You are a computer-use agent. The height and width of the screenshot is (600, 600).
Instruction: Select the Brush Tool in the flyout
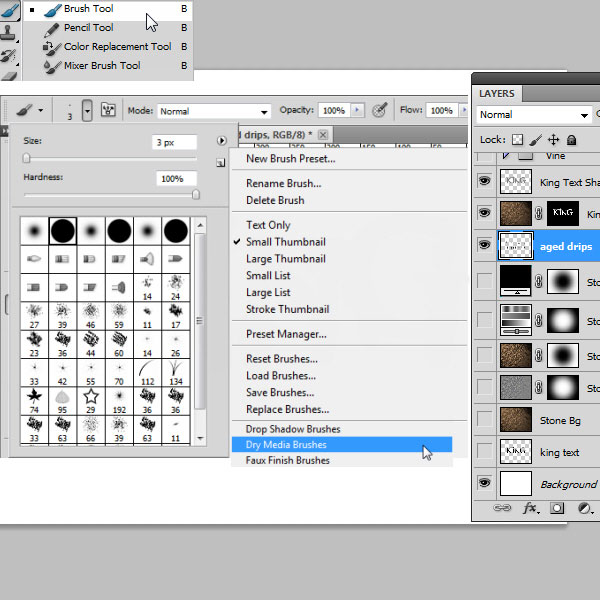click(107, 9)
